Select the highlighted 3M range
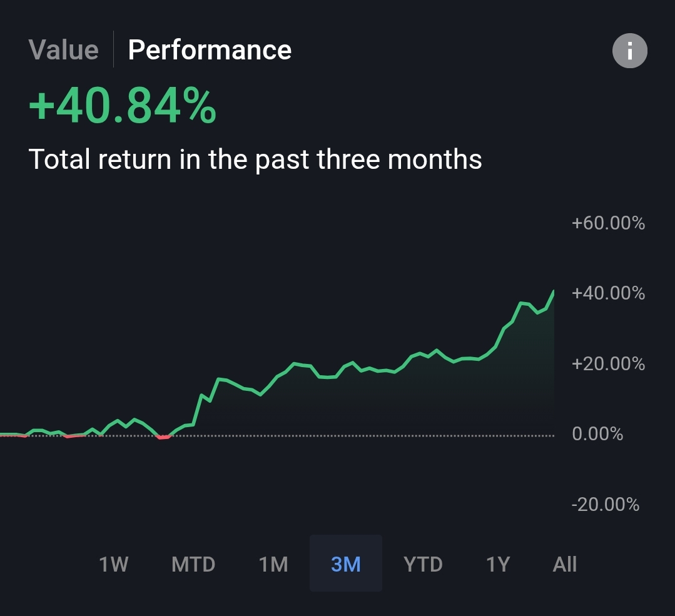675x616 pixels. click(346, 563)
